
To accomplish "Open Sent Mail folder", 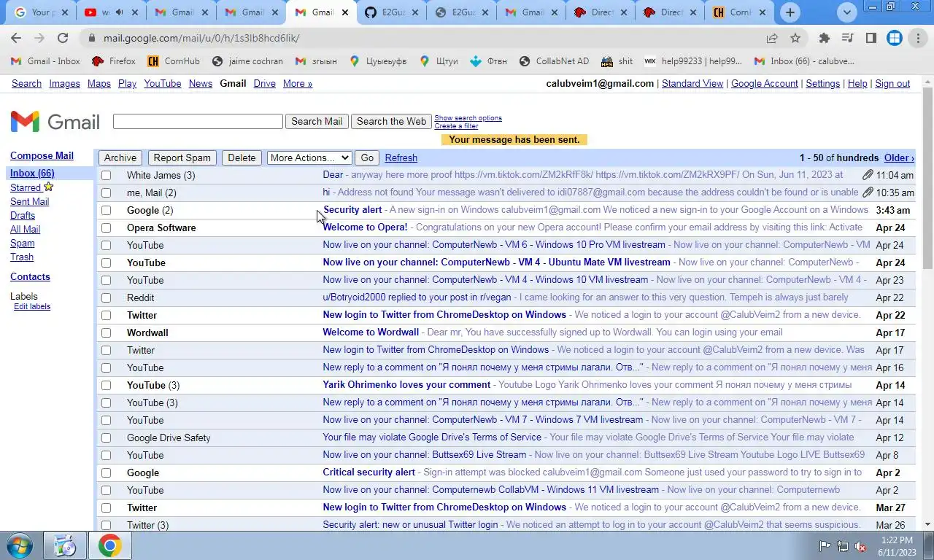I will point(30,201).
